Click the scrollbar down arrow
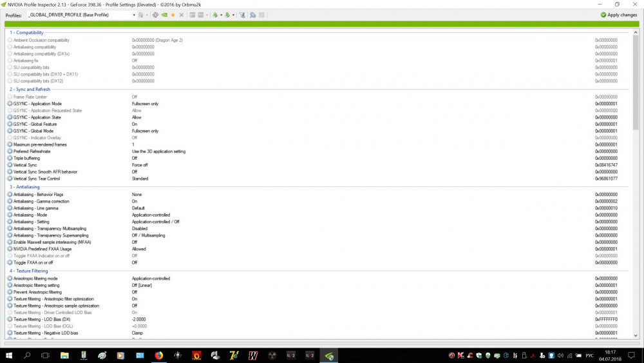The height and width of the screenshot is (363, 644). click(636, 335)
